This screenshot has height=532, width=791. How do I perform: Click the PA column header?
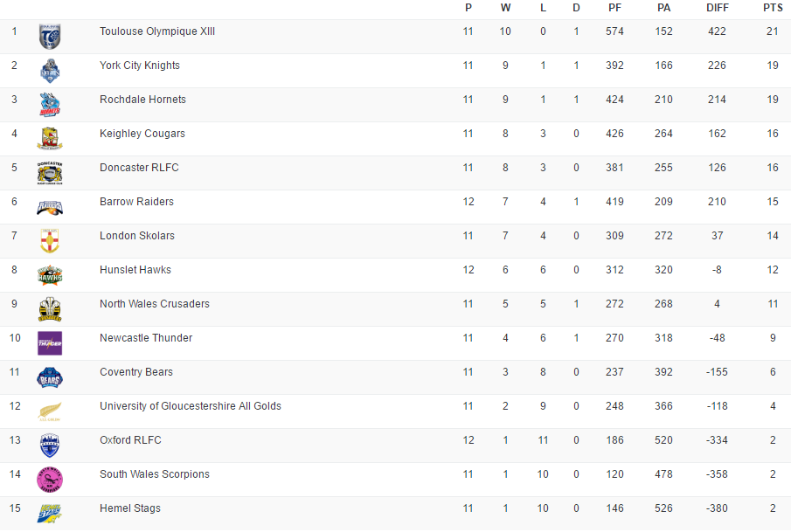click(x=663, y=8)
